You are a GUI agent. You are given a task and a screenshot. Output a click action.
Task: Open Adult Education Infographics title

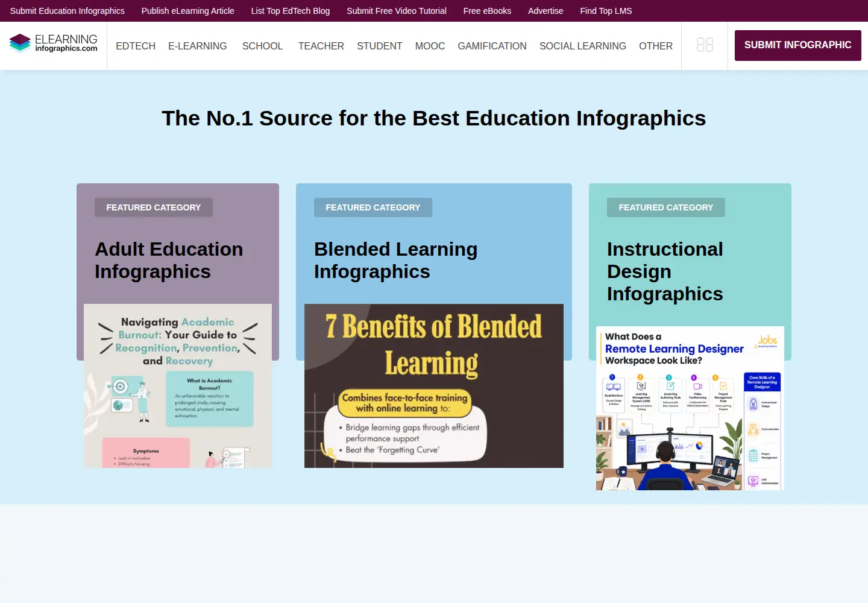click(x=169, y=260)
